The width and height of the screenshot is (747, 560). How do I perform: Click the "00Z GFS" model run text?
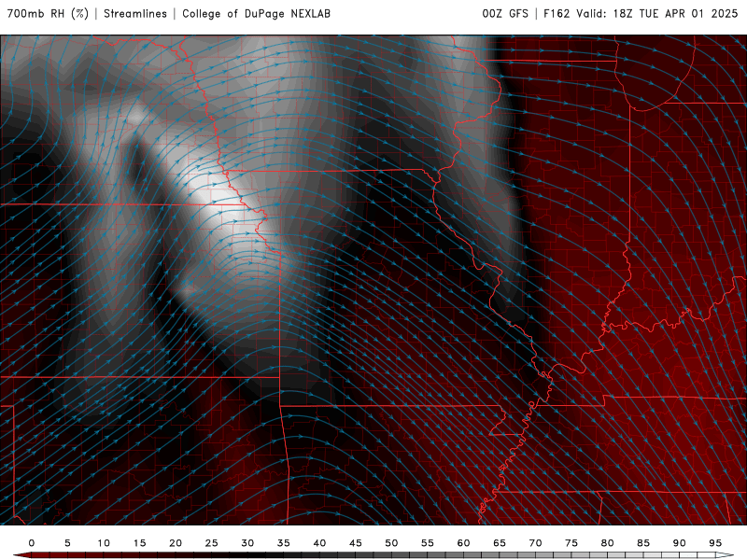[x=505, y=13]
